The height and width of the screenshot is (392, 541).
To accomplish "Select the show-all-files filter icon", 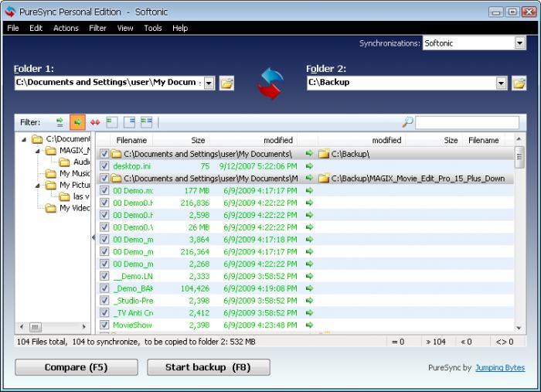I will (x=60, y=122).
